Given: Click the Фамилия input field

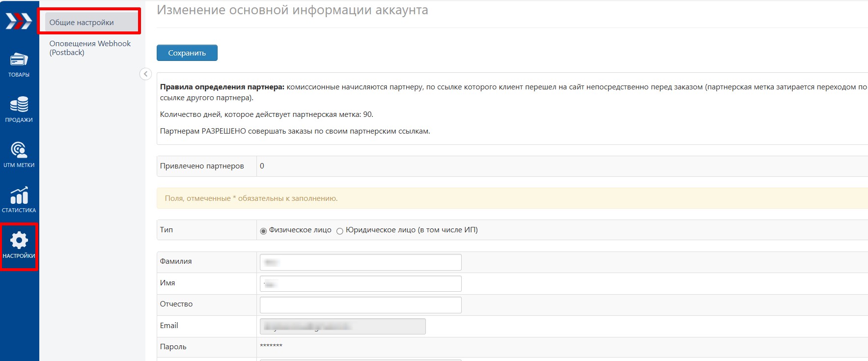Looking at the screenshot, I should point(361,262).
